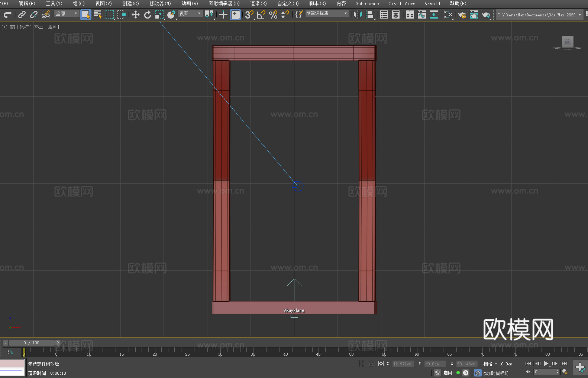
Task: Select the Move tool
Action: tap(136, 14)
